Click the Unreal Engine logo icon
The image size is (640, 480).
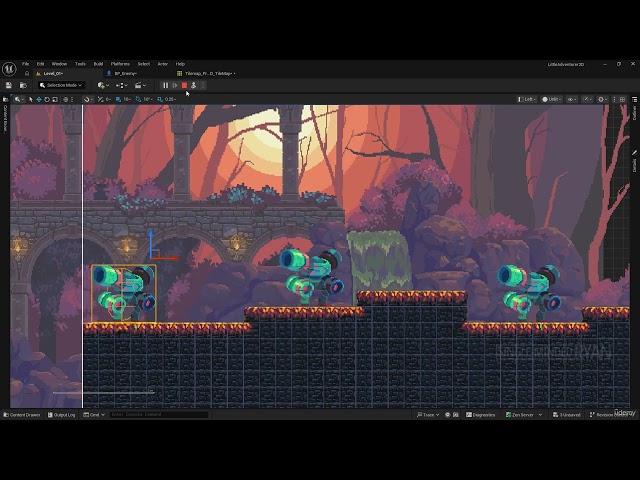pyautogui.click(x=9, y=69)
